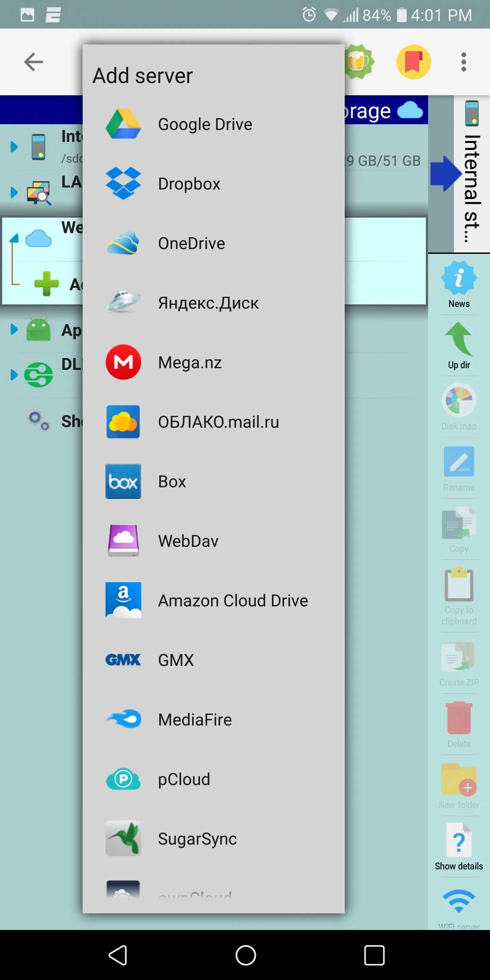Pick OneDrive from the server list
This screenshot has height=980, width=490.
[213, 244]
